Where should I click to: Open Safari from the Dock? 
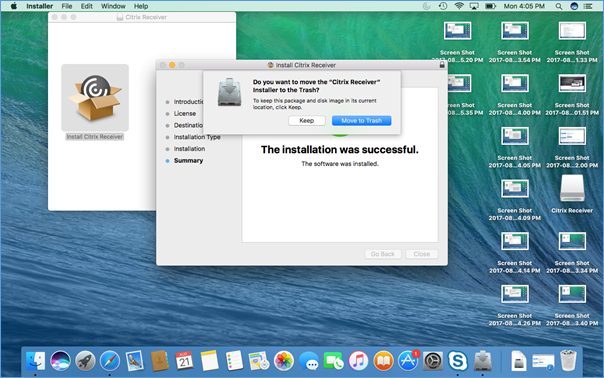tap(110, 361)
